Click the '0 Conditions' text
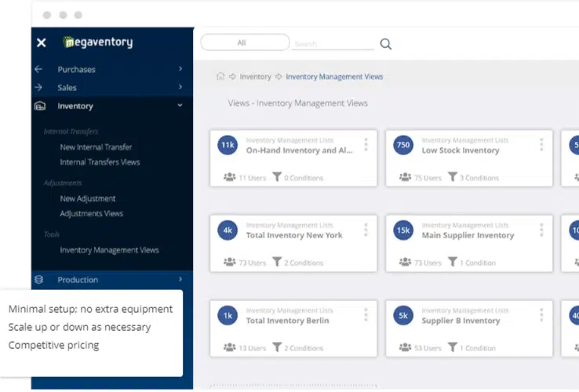Image resolution: width=579 pixels, height=392 pixels. [304, 178]
